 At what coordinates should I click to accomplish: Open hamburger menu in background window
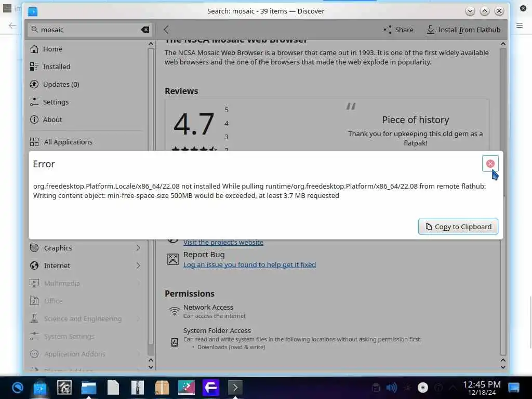(x=520, y=25)
